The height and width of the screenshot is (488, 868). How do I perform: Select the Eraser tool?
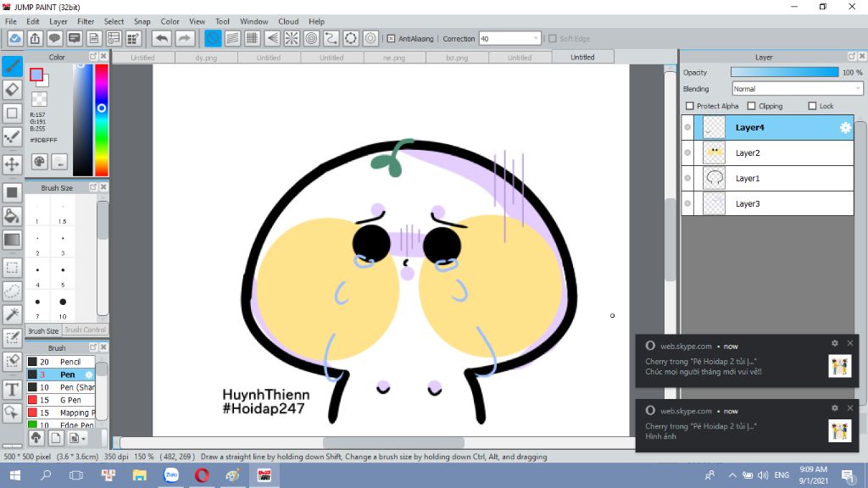[12, 90]
